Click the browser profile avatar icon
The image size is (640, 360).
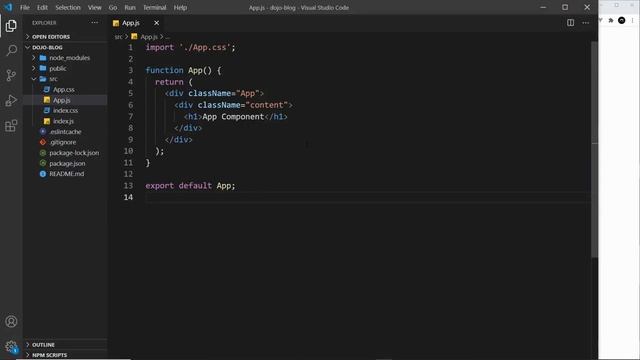pos(621,20)
